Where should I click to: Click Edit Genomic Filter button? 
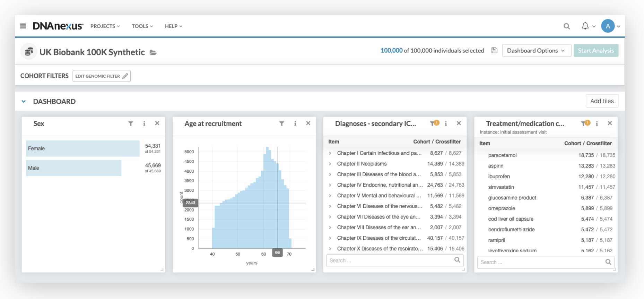(x=102, y=76)
